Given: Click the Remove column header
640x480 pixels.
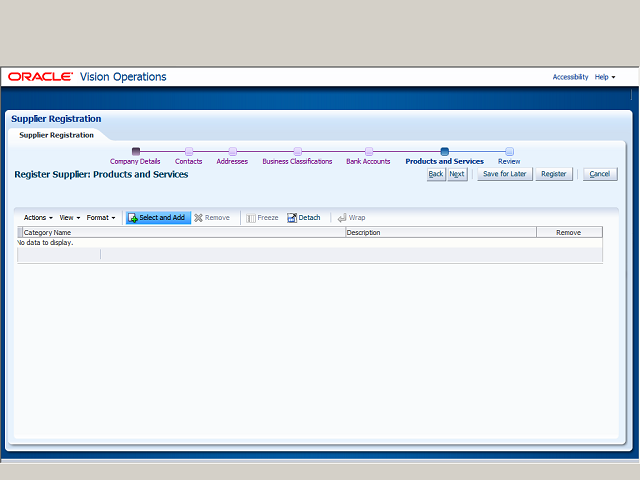Looking at the screenshot, I should point(569,233).
